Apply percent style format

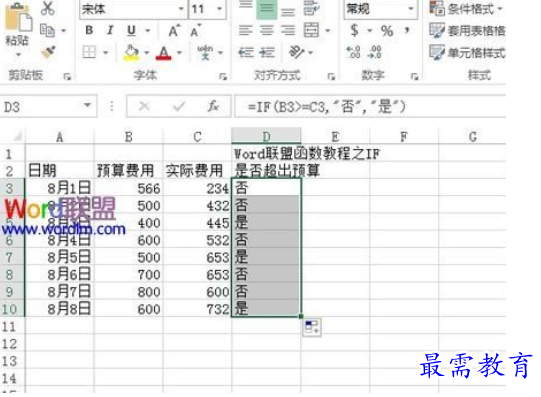(x=387, y=31)
